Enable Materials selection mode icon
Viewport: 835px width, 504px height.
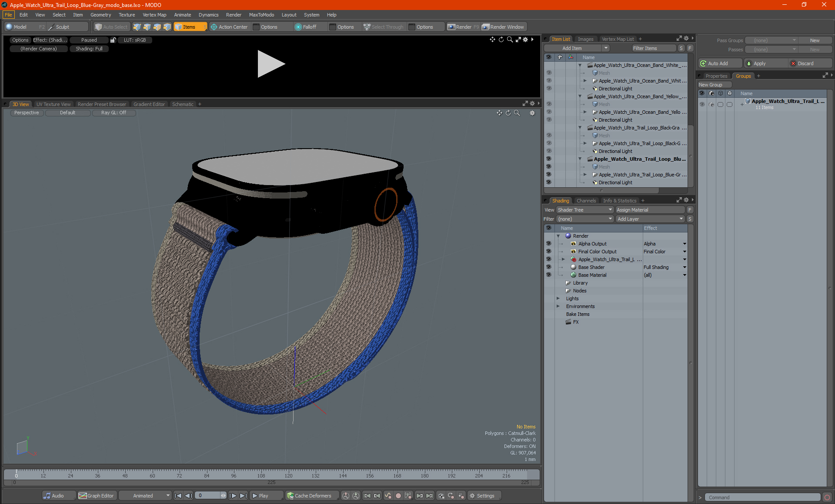(167, 27)
